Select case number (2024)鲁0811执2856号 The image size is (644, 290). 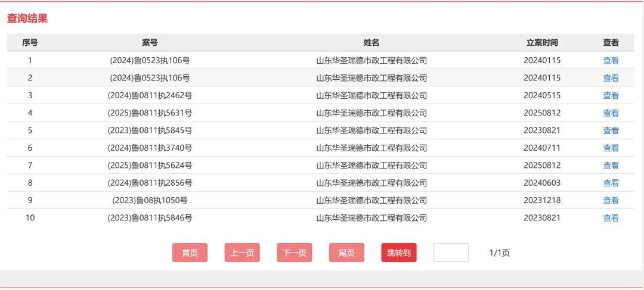click(x=150, y=183)
